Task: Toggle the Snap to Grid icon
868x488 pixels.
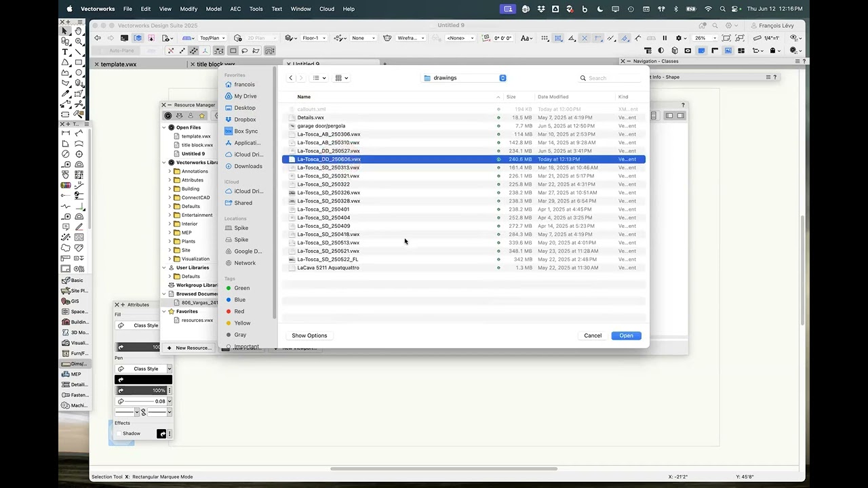Action: pyautogui.click(x=544, y=38)
